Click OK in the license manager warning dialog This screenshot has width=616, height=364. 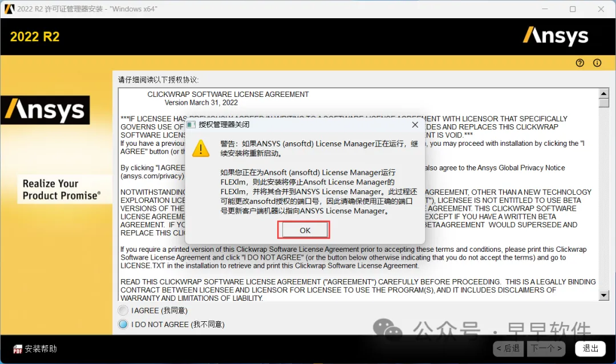point(303,230)
